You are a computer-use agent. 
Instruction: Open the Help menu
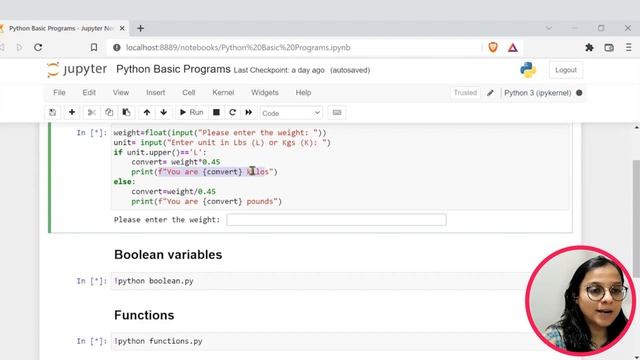[x=303, y=93]
